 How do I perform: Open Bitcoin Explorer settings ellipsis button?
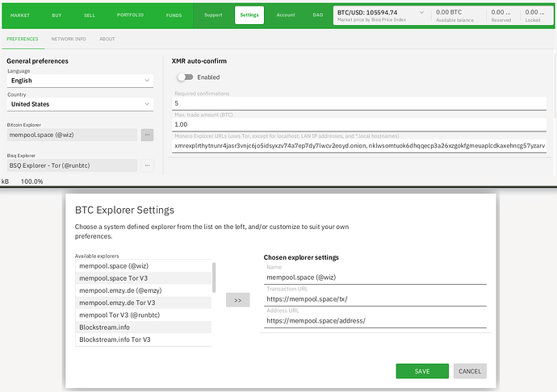(x=147, y=136)
